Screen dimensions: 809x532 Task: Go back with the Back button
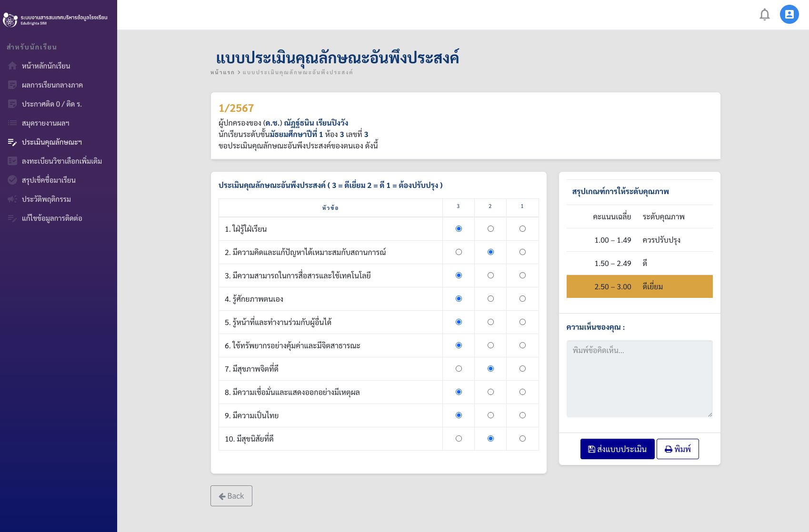231,496
